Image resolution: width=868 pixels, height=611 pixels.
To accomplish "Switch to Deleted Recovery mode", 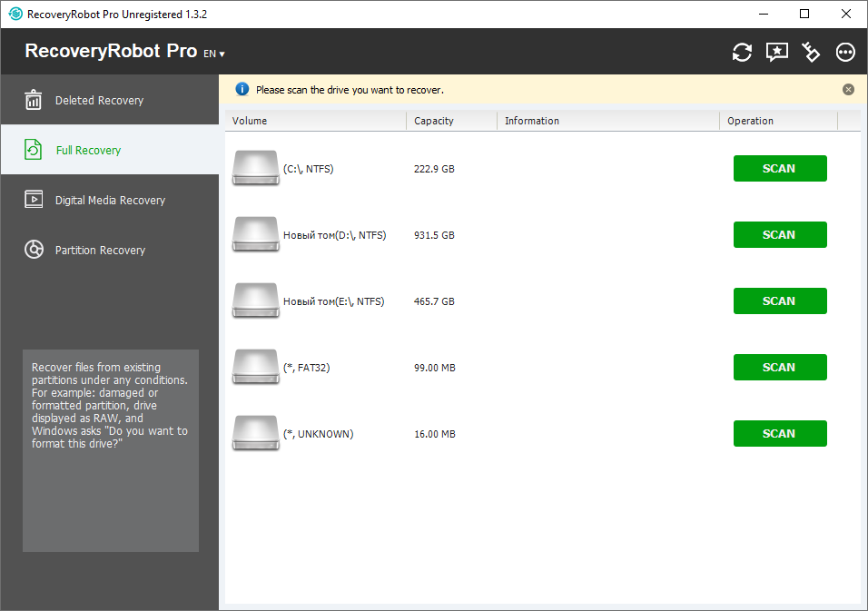I will click(110, 100).
